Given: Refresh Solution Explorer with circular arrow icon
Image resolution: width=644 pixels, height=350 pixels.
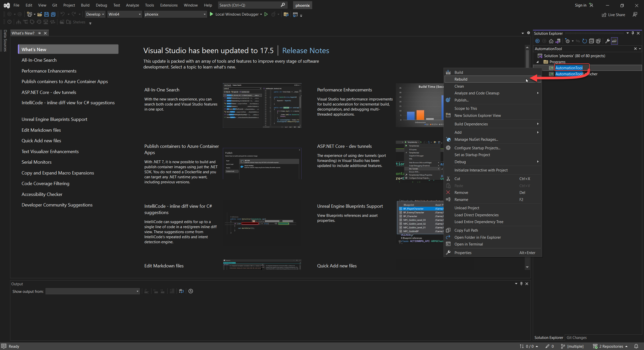Looking at the screenshot, I should coord(585,41).
